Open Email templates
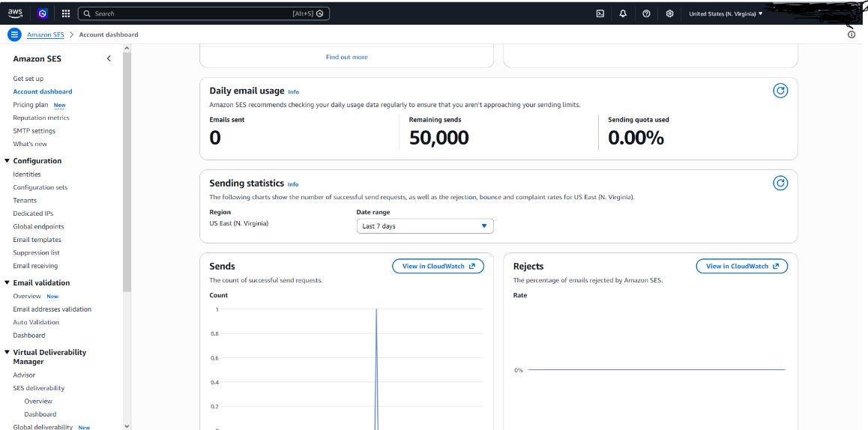 coord(37,240)
